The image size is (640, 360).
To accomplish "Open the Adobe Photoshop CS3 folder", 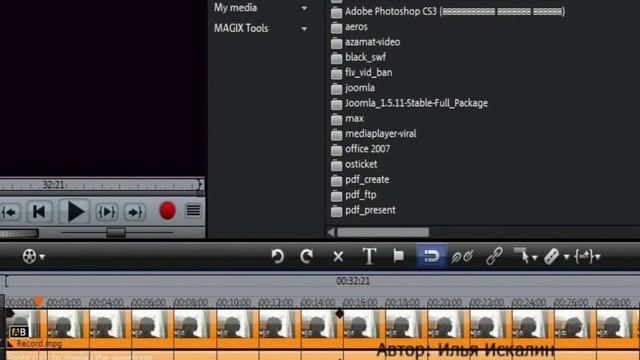I will coord(448,11).
